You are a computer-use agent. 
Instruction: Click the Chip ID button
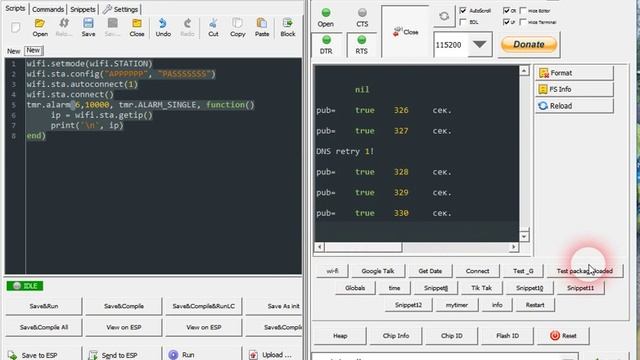coord(451,336)
